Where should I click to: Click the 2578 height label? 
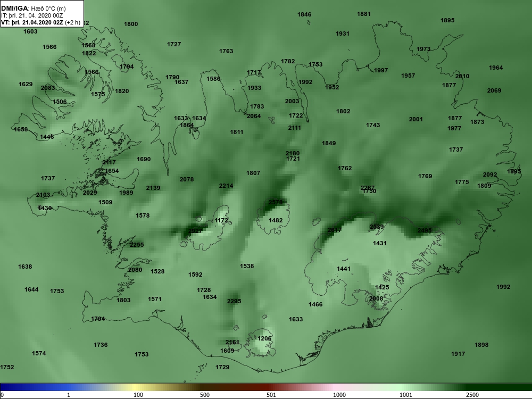pyautogui.click(x=275, y=202)
